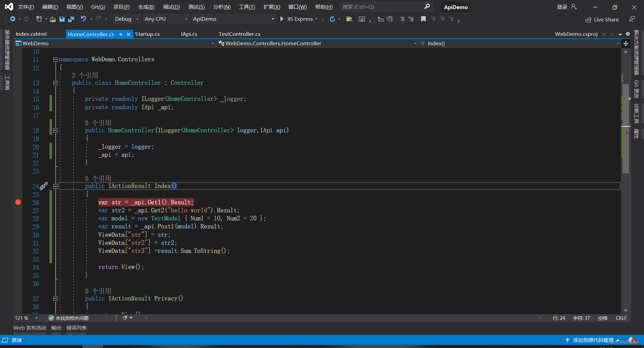This screenshot has width=644, height=348.
Task: Open the 121 % zoom level dropdown
Action: [26, 318]
